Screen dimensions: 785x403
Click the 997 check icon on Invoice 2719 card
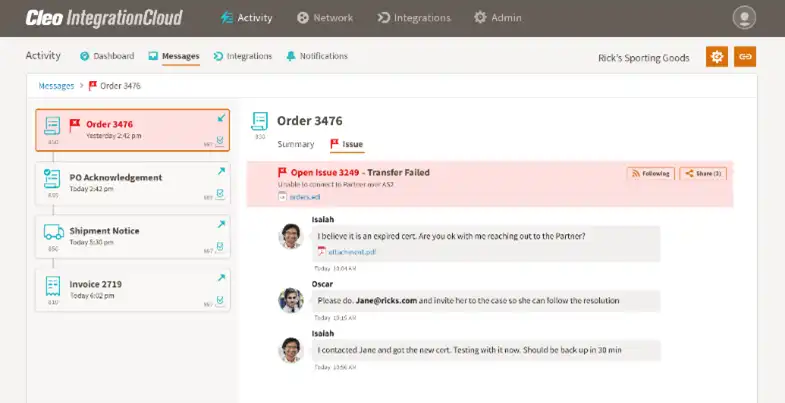pyautogui.click(x=220, y=300)
